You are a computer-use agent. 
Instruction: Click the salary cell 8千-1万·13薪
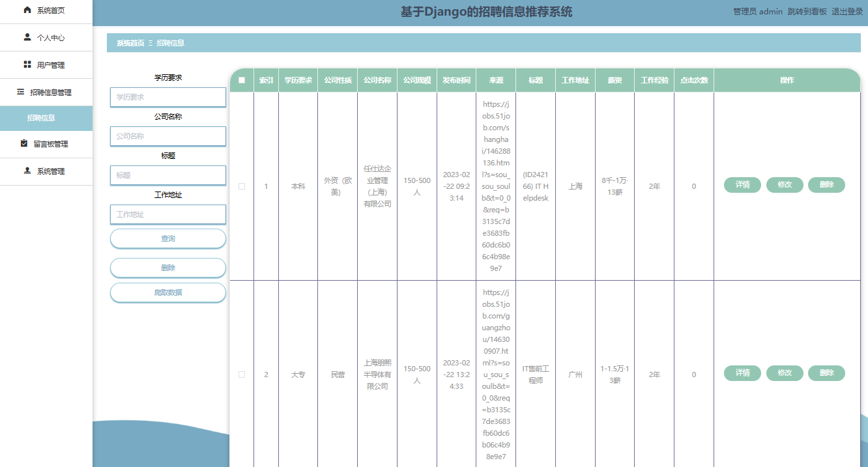click(x=615, y=186)
